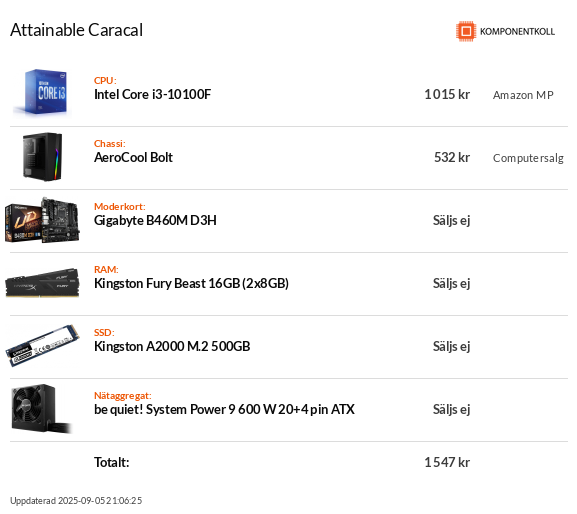The image size is (577, 514).
Task: Click the 532 kr chassis price
Action: coord(452,157)
